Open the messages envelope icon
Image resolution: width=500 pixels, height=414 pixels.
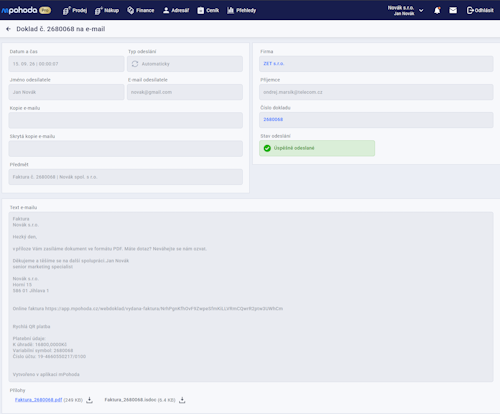(x=453, y=11)
